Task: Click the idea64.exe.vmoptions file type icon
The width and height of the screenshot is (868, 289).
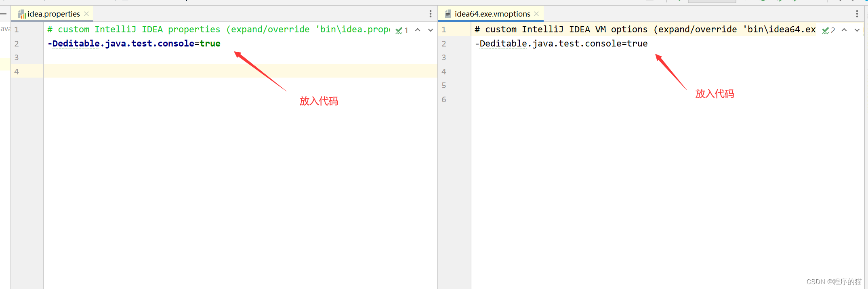Action: [448, 14]
